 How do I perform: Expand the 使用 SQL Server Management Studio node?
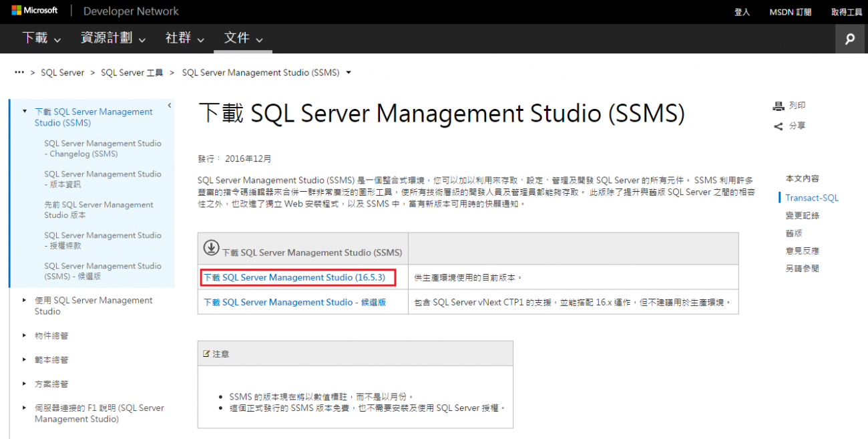tap(25, 300)
